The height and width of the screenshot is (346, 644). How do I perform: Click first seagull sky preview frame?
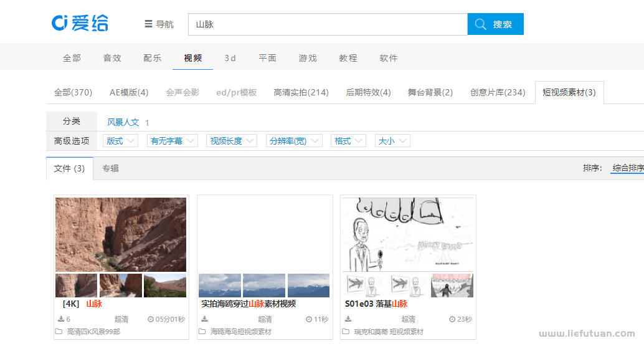pyautogui.click(x=220, y=286)
